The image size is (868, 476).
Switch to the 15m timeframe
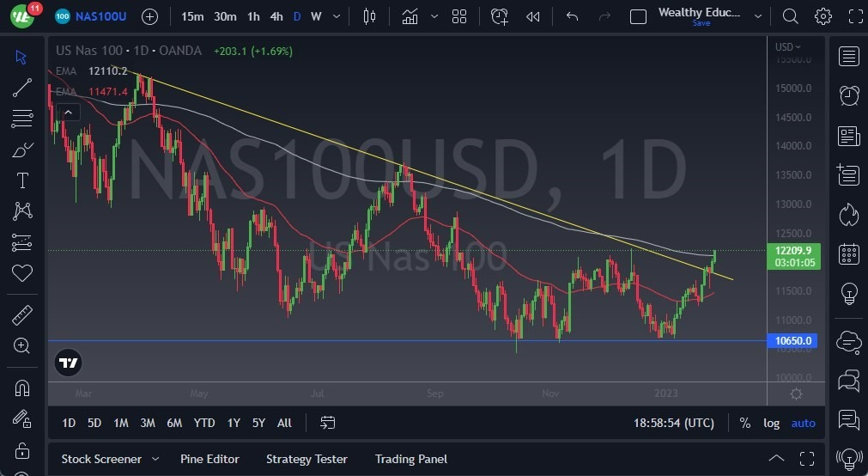(x=192, y=16)
